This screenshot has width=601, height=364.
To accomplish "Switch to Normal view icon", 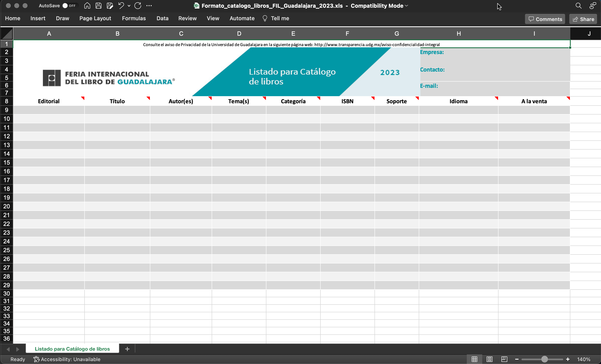I will coord(474,359).
